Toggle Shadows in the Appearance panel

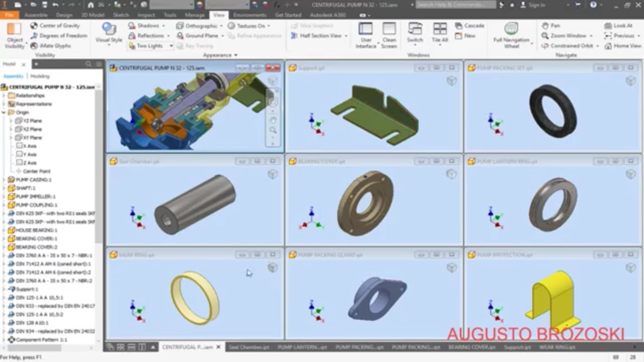coord(146,26)
